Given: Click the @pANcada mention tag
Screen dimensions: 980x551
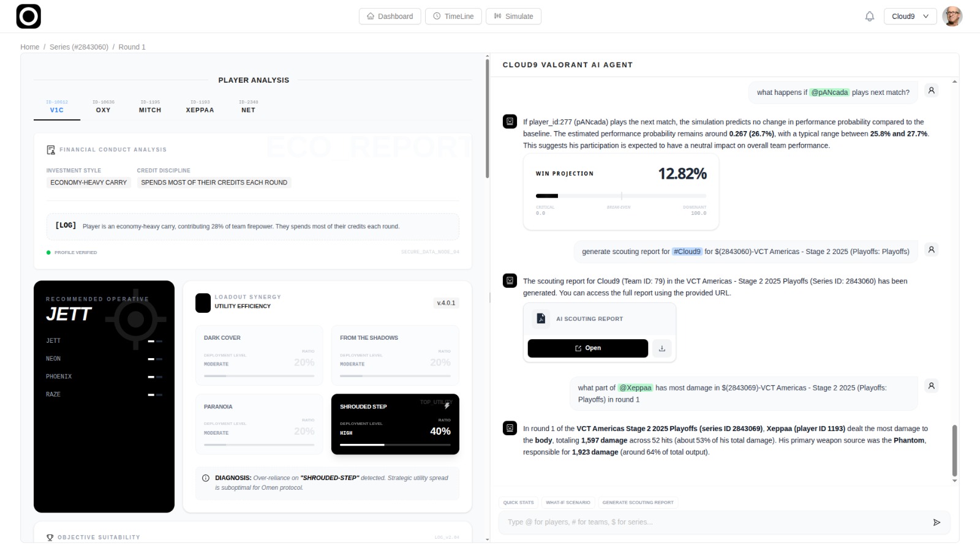Looking at the screenshot, I should [x=829, y=92].
